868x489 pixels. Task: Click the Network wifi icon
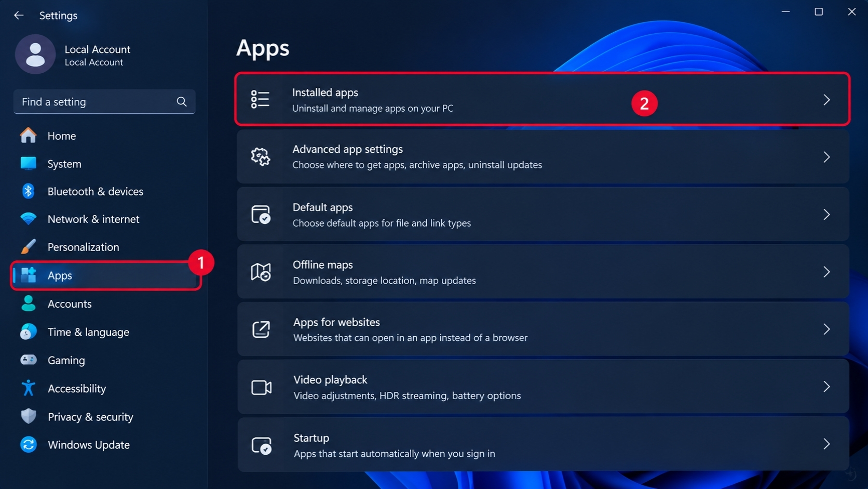click(x=29, y=219)
